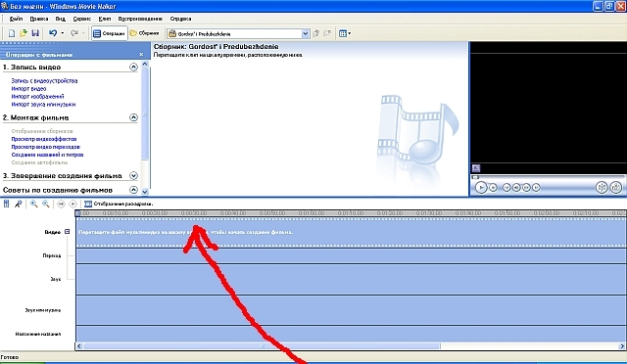Screen dimensions: 627x364
Task: Click the split clip button in monitor
Action: [x=602, y=188]
